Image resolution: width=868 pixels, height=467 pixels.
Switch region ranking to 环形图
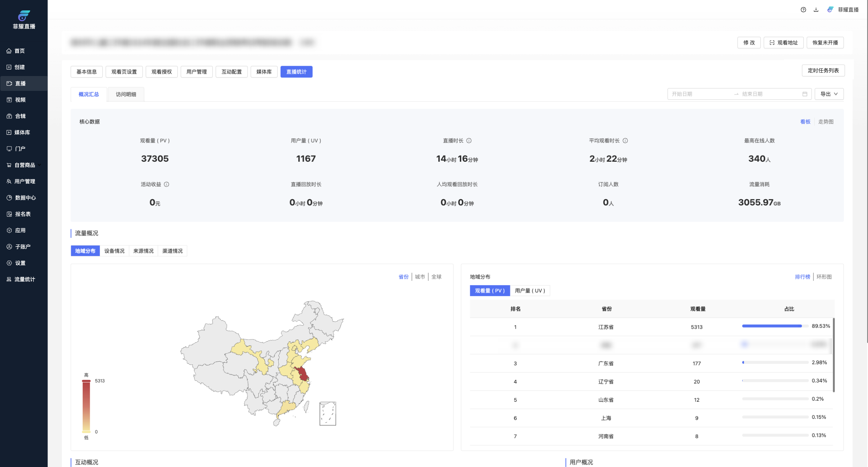(824, 277)
